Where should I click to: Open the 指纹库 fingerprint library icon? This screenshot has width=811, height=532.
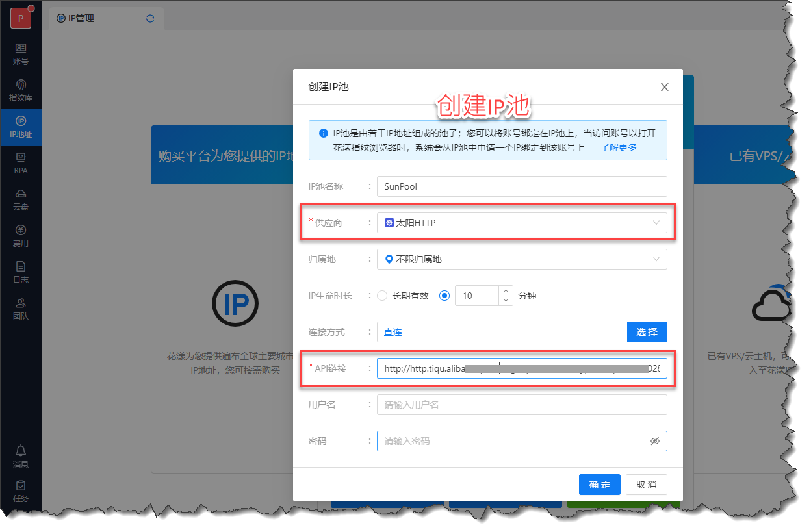pyautogui.click(x=21, y=90)
